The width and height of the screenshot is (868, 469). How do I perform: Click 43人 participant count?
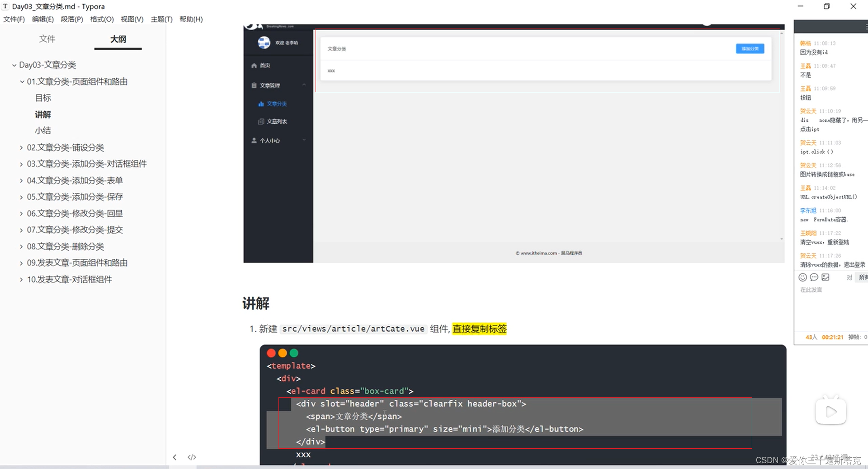point(811,337)
